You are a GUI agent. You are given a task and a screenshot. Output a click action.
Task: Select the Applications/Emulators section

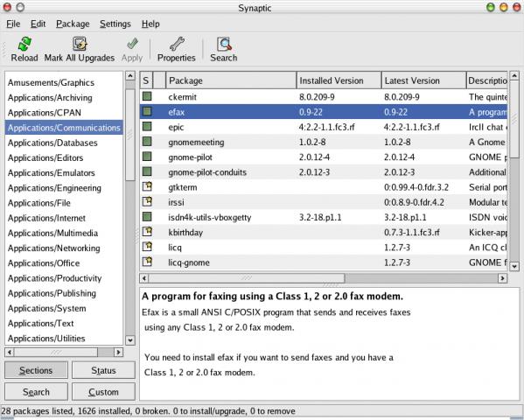[64, 172]
